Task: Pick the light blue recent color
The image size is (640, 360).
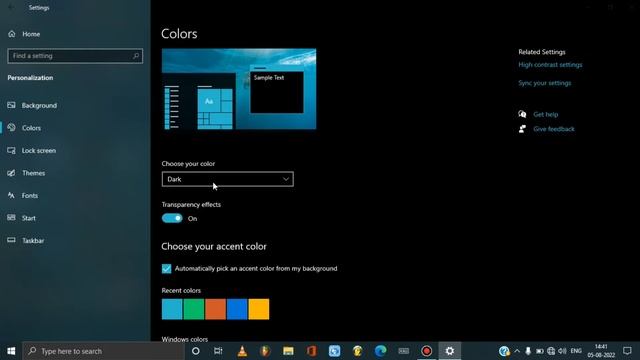Action: click(172, 309)
